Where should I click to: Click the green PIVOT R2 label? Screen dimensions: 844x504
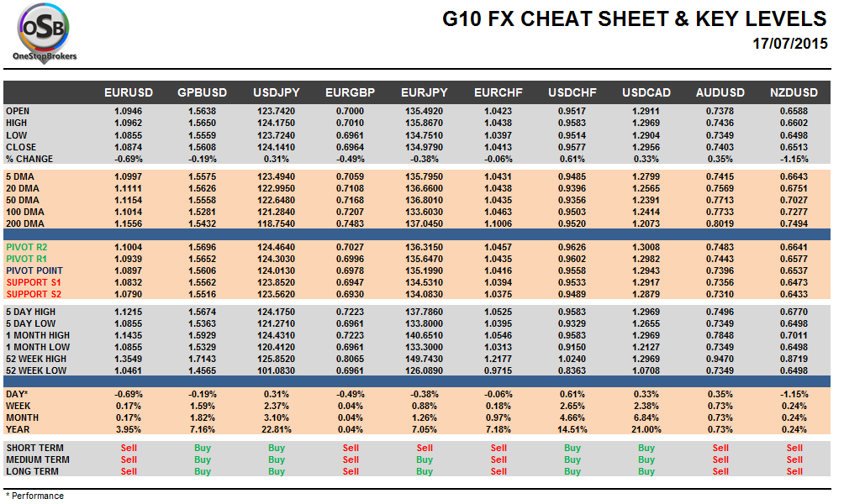(26, 247)
